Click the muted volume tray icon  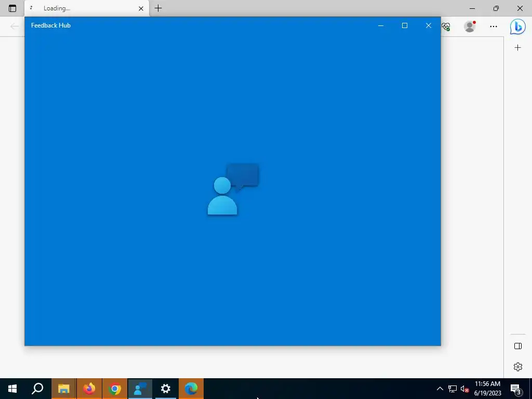pyautogui.click(x=464, y=389)
